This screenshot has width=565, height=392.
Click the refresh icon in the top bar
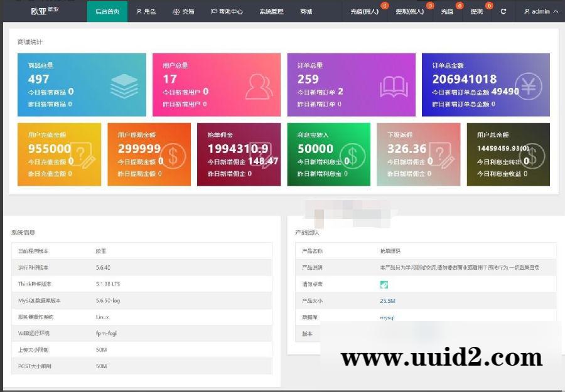[502, 11]
